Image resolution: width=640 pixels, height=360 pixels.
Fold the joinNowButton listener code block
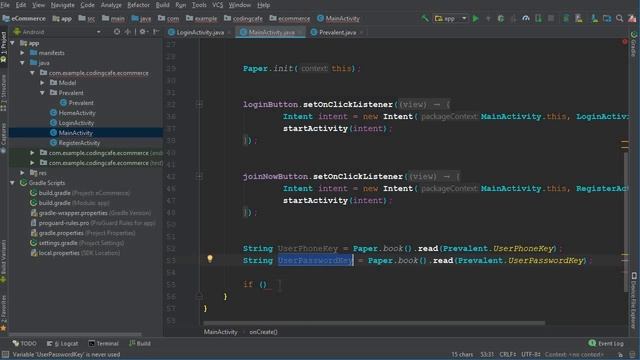pyautogui.click(x=199, y=176)
